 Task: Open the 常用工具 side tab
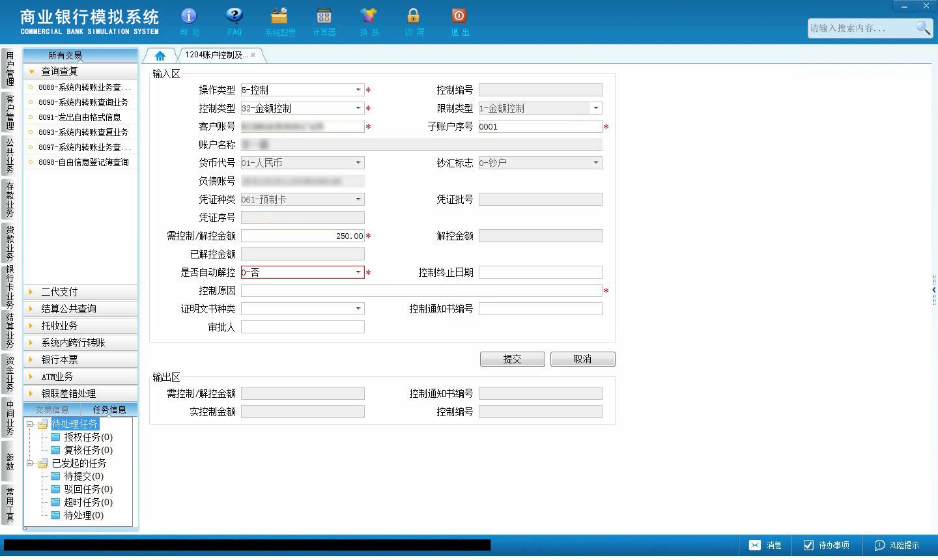tap(10, 505)
